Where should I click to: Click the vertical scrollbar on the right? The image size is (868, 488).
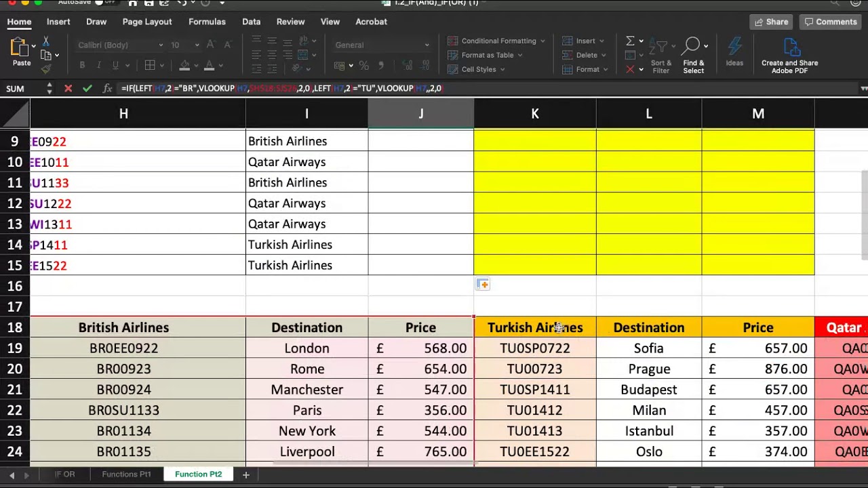tap(864, 215)
